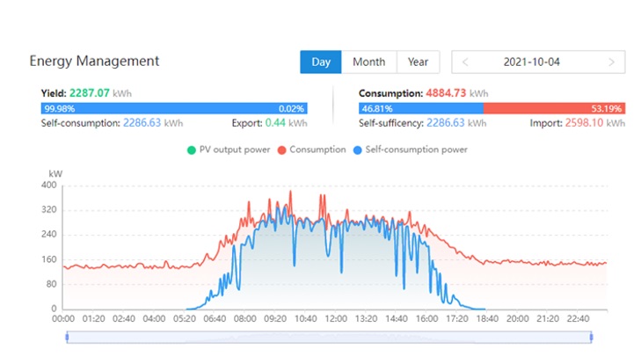Click the 0.02% export percentage label

[291, 109]
